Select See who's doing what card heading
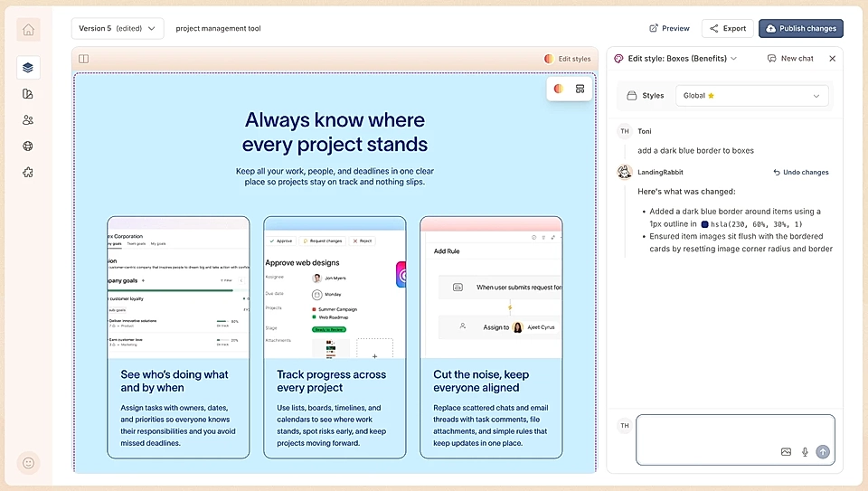Viewport: 868px width, 491px height. pyautogui.click(x=175, y=381)
